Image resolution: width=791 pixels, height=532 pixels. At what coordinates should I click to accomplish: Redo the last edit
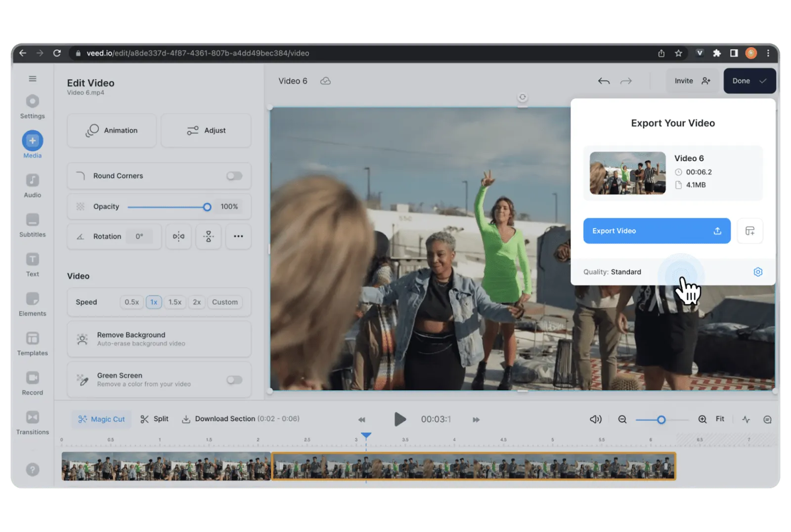click(x=626, y=81)
